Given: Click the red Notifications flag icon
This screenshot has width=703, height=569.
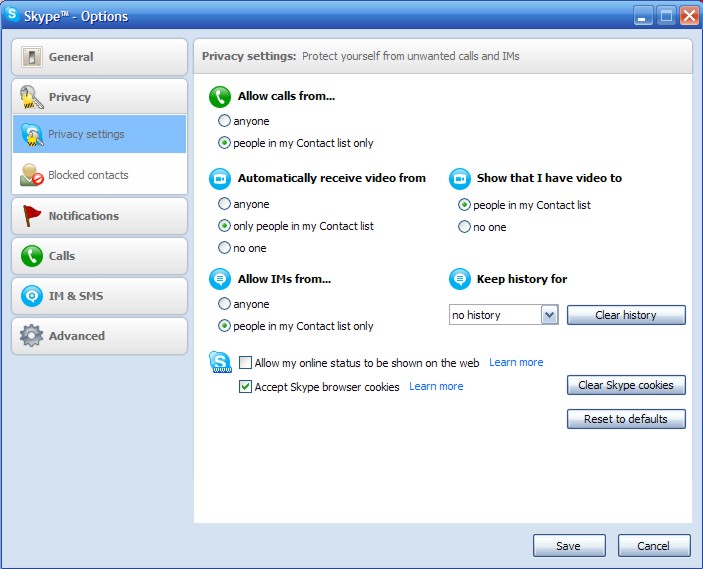Looking at the screenshot, I should pyautogui.click(x=31, y=216).
